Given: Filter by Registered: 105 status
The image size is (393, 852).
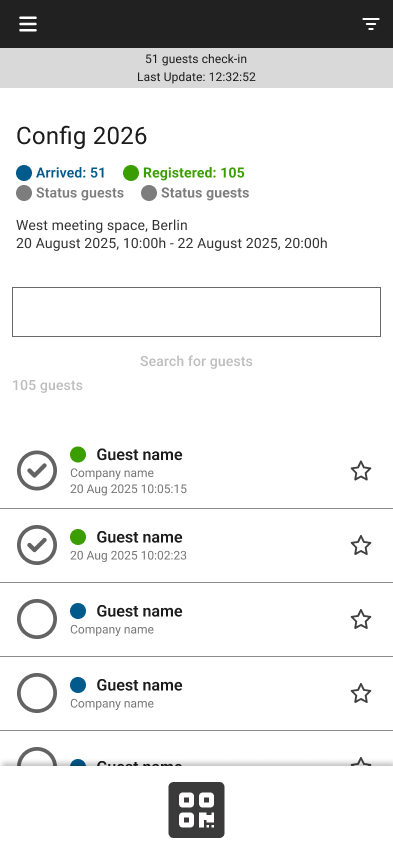Looking at the screenshot, I should click(184, 173).
